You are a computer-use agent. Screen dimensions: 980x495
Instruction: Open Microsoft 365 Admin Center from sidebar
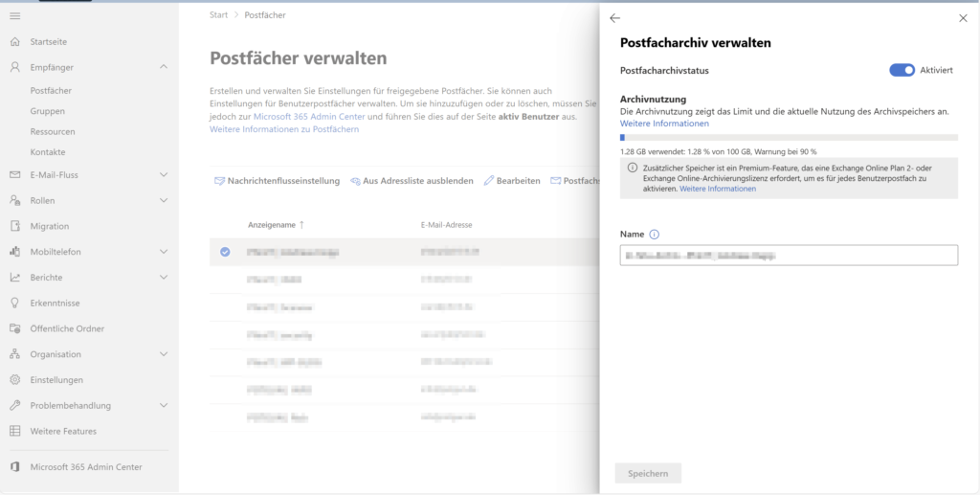coord(85,467)
